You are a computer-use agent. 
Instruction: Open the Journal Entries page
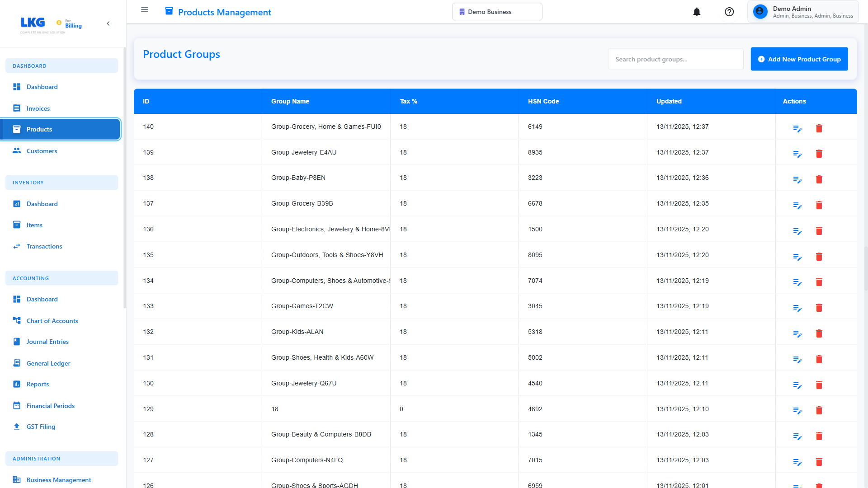coord(47,342)
